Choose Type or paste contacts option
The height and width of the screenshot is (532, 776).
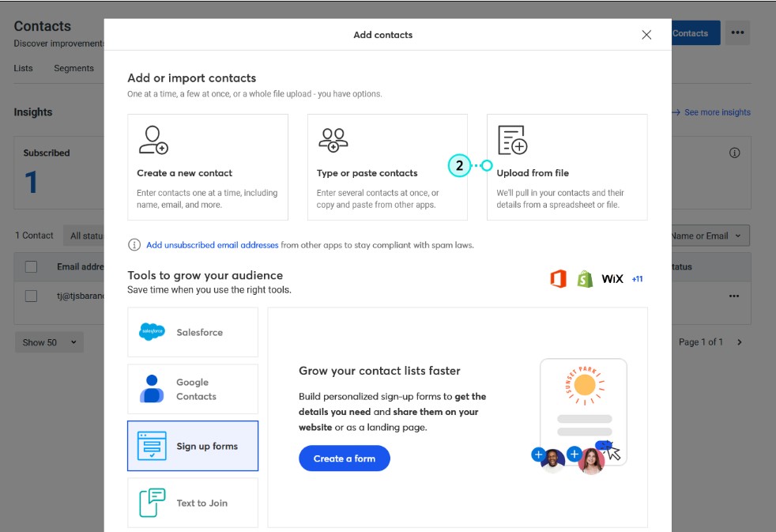click(387, 168)
